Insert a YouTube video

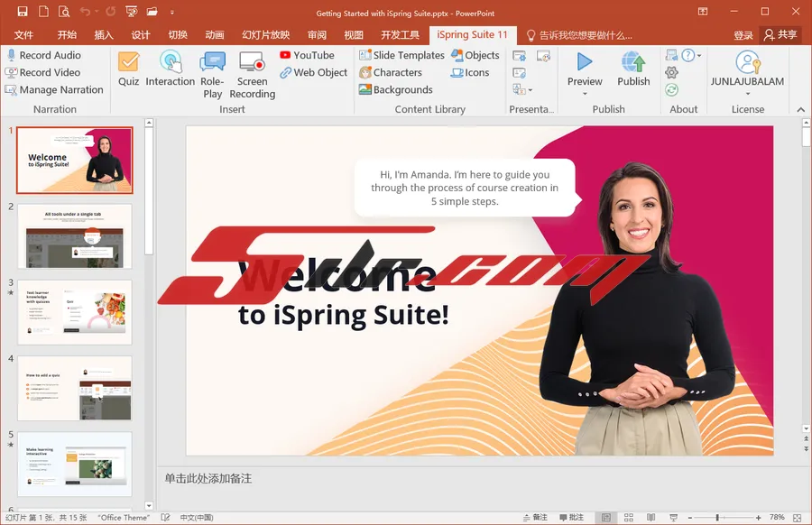307,55
